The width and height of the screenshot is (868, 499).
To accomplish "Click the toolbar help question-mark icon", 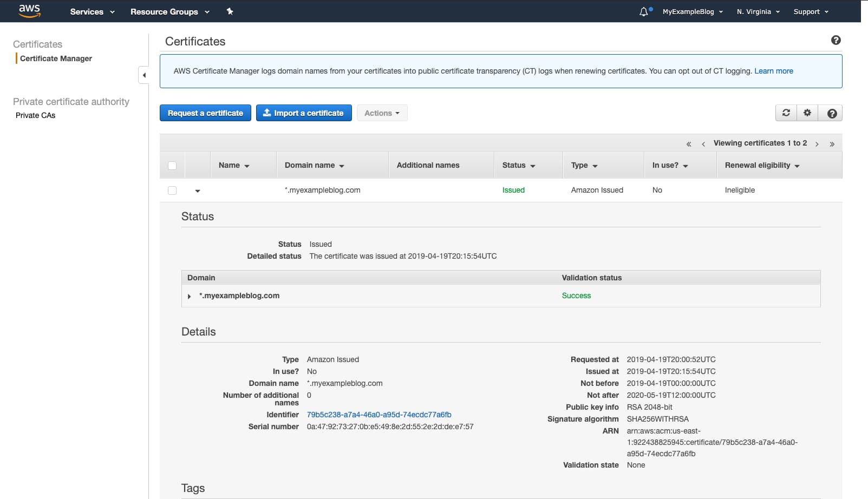I will pos(832,113).
